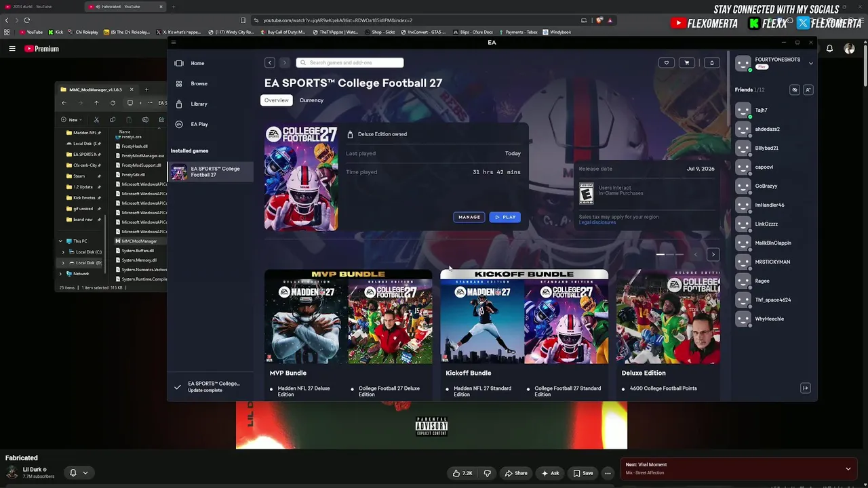
Task: Open the EA app shopping cart
Action: (x=686, y=63)
